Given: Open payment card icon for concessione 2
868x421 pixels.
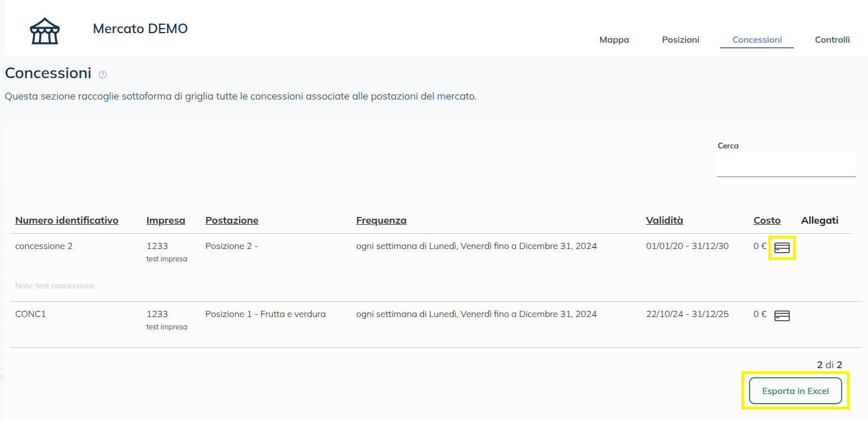Looking at the screenshot, I should 782,248.
